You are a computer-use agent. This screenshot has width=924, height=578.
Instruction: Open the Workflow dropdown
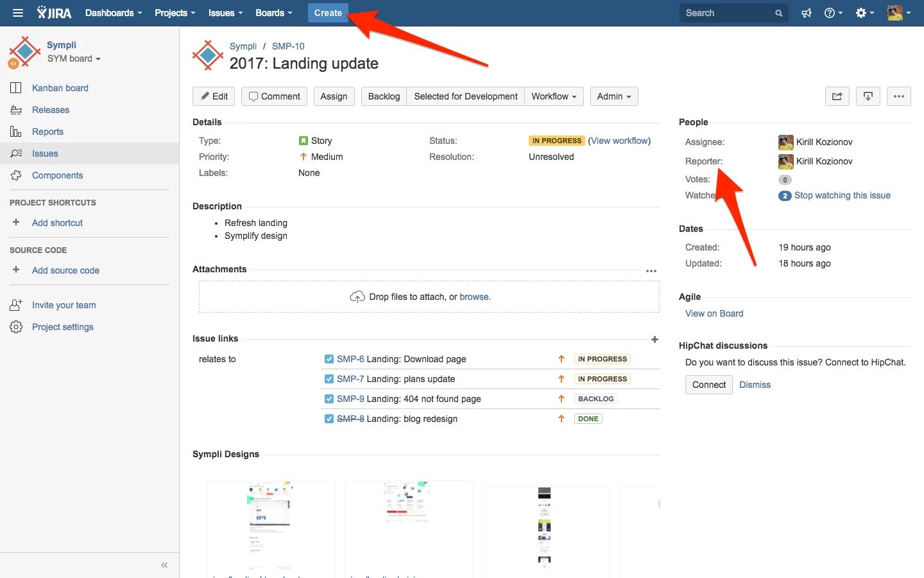[x=554, y=96]
